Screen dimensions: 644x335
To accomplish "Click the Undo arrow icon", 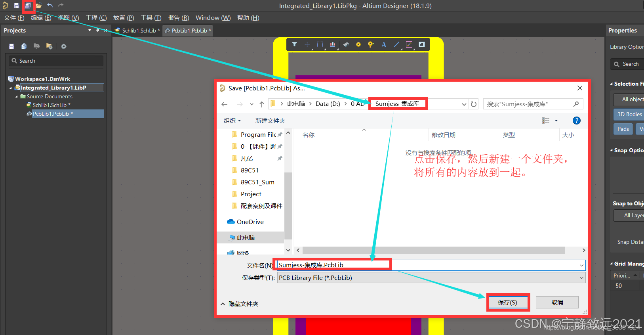I will [x=50, y=6].
